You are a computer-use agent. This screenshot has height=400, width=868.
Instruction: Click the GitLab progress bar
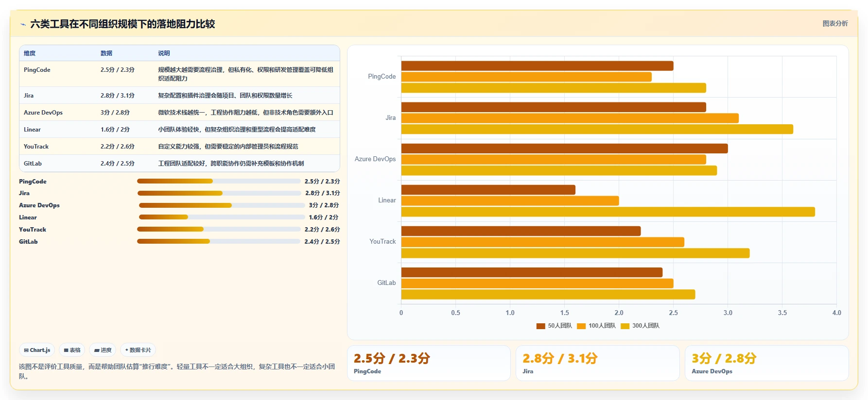coord(219,241)
